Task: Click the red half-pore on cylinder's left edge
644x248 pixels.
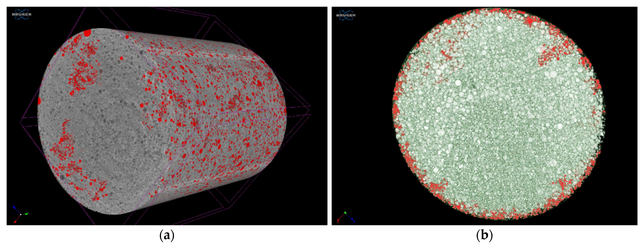Action: 39,101
